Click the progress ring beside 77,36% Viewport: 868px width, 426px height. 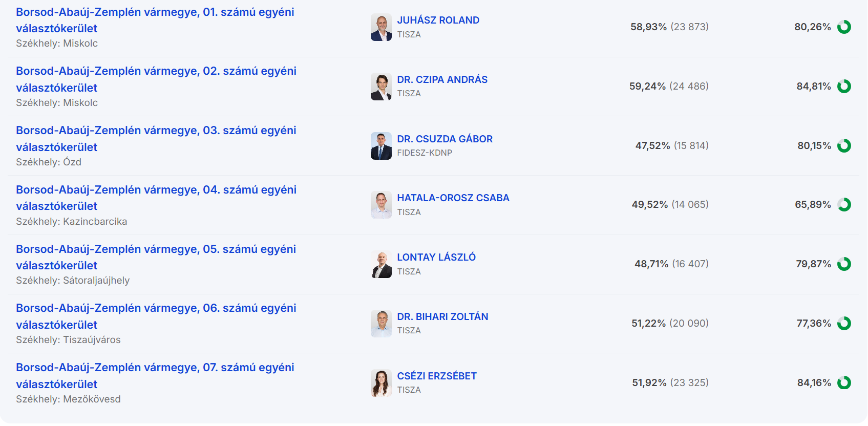(844, 323)
